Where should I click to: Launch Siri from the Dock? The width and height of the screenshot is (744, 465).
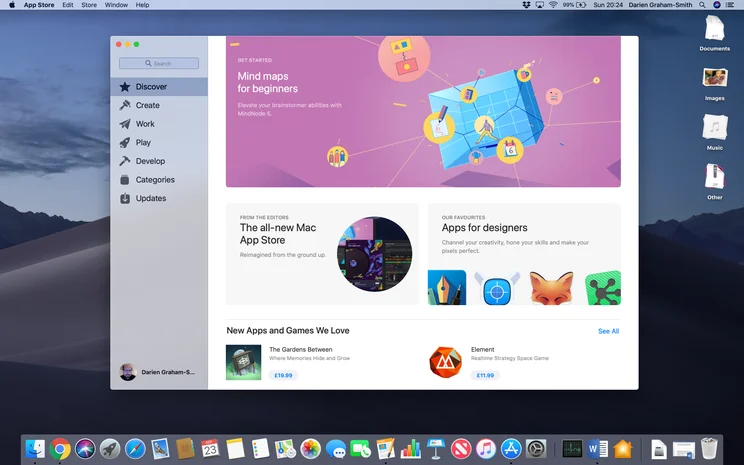point(85,449)
